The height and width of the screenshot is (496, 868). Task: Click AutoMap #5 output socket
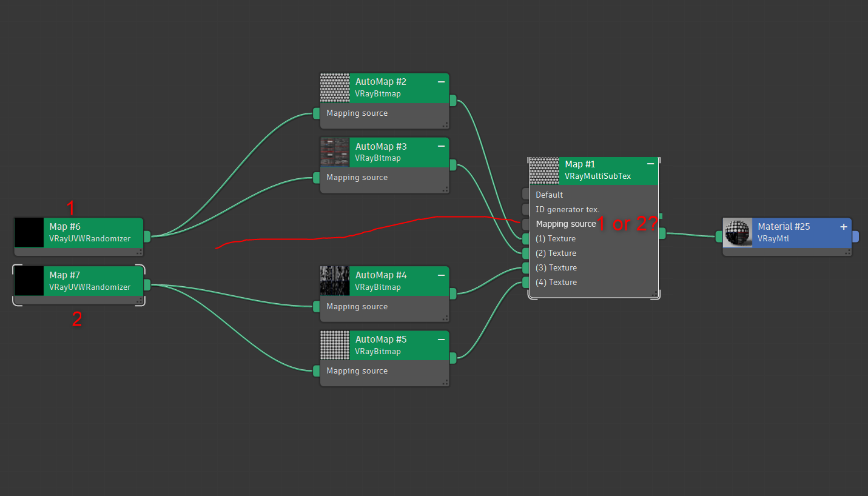453,358
